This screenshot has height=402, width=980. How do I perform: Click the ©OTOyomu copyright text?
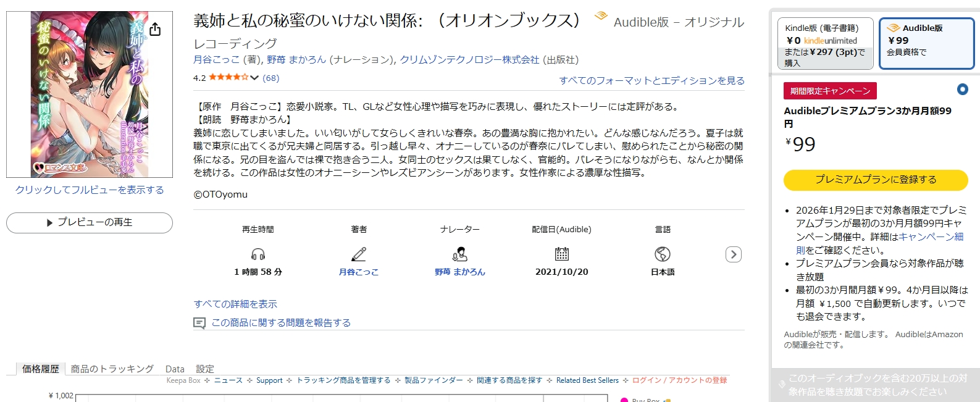coord(220,195)
